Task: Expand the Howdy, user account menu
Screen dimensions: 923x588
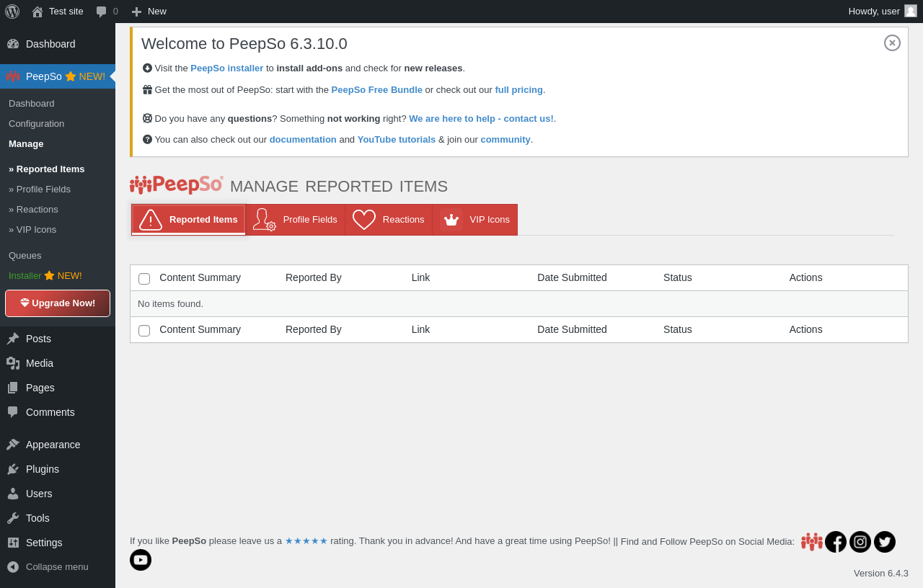Action: coord(874,12)
